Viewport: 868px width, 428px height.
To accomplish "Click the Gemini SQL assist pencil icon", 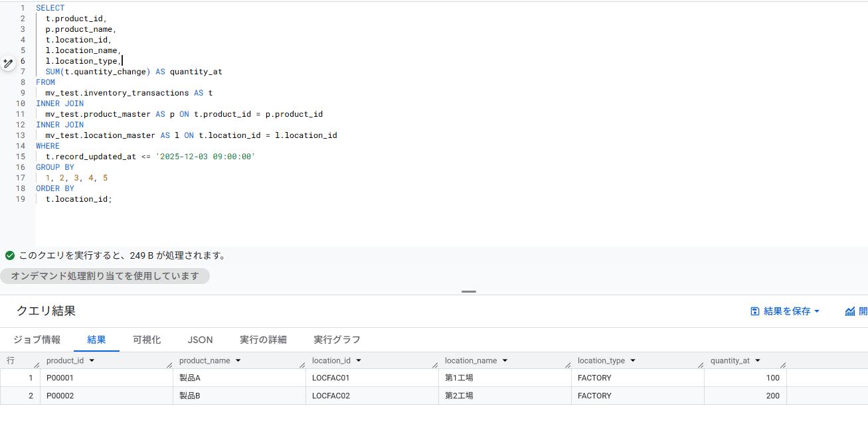I will click(8, 63).
